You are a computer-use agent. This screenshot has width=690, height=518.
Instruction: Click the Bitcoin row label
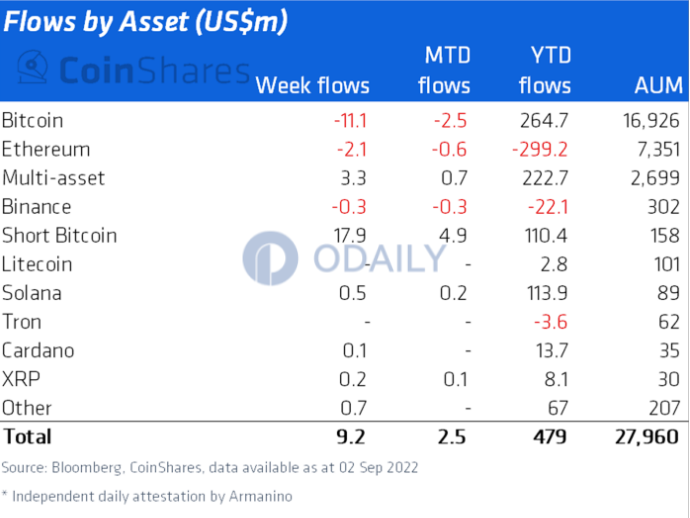32,121
